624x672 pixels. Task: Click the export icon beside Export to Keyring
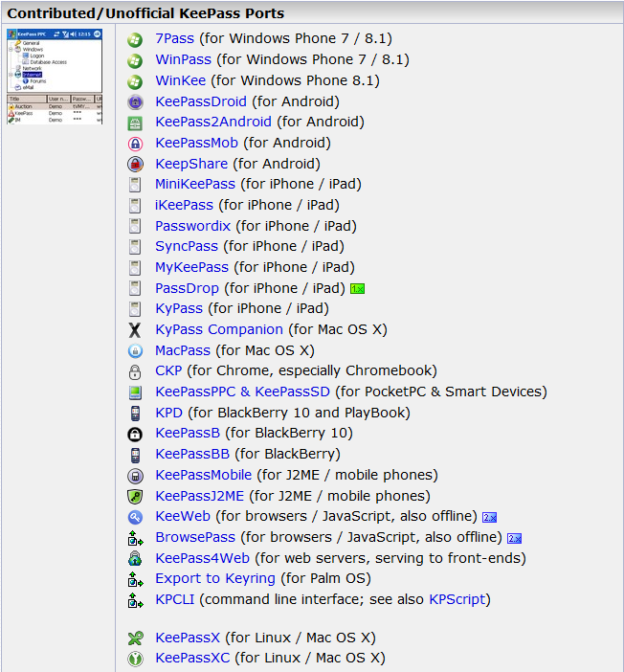(136, 580)
